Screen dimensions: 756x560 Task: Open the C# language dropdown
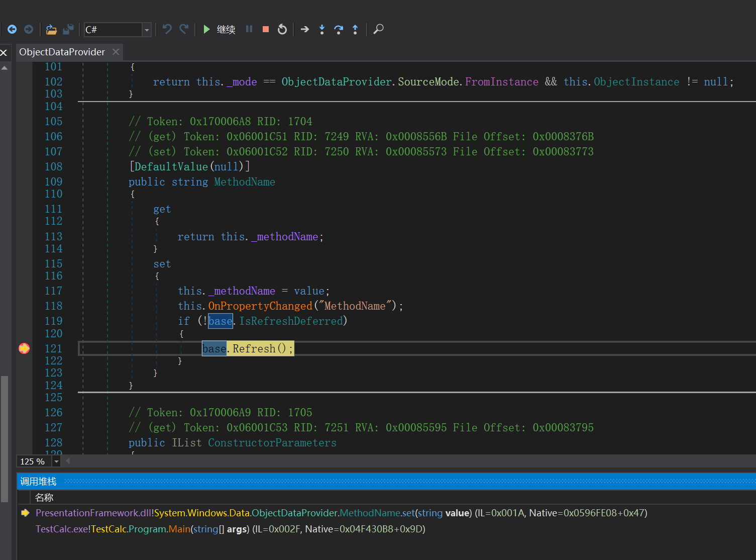[x=147, y=30]
